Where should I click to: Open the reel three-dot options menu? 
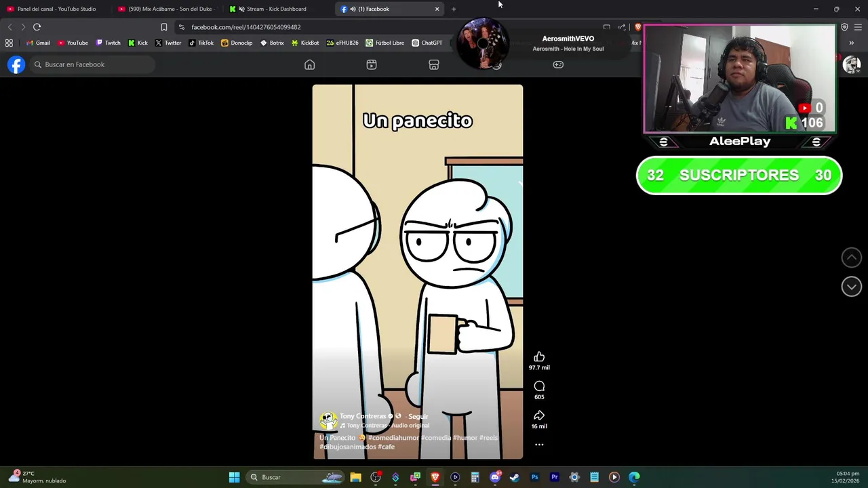pyautogui.click(x=539, y=445)
